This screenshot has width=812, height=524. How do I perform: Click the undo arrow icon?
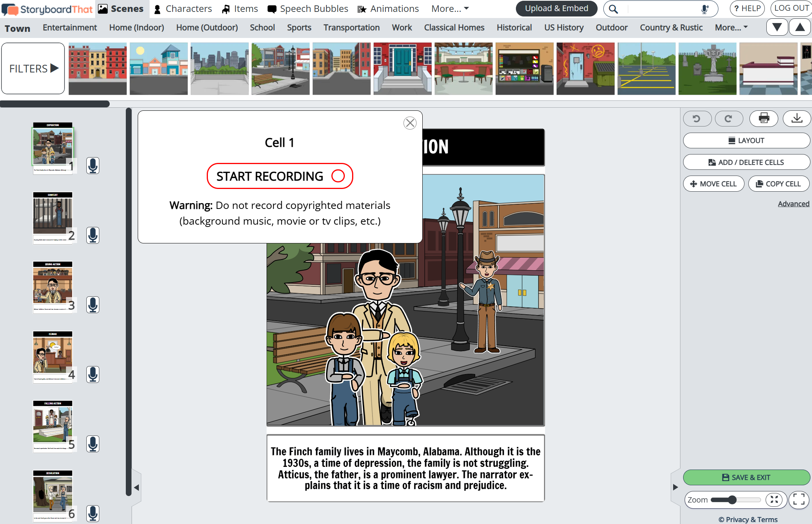(697, 119)
